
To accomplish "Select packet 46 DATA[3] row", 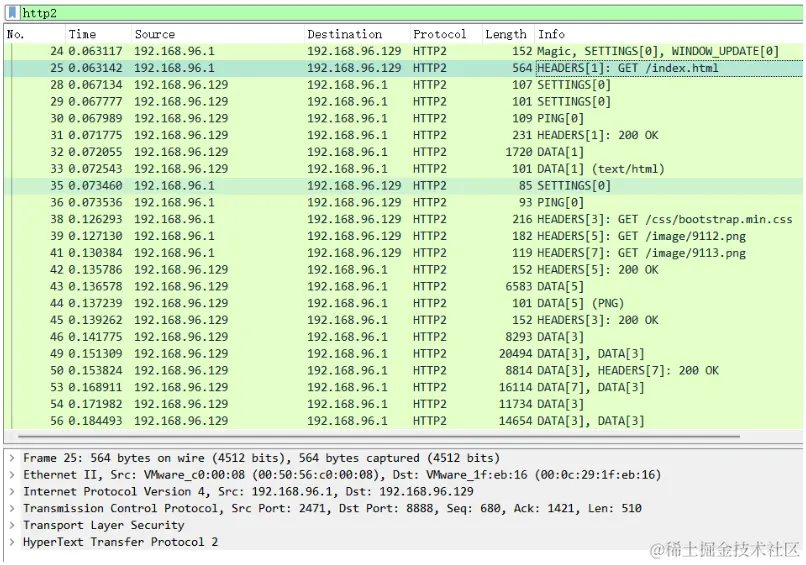I will tap(403, 337).
